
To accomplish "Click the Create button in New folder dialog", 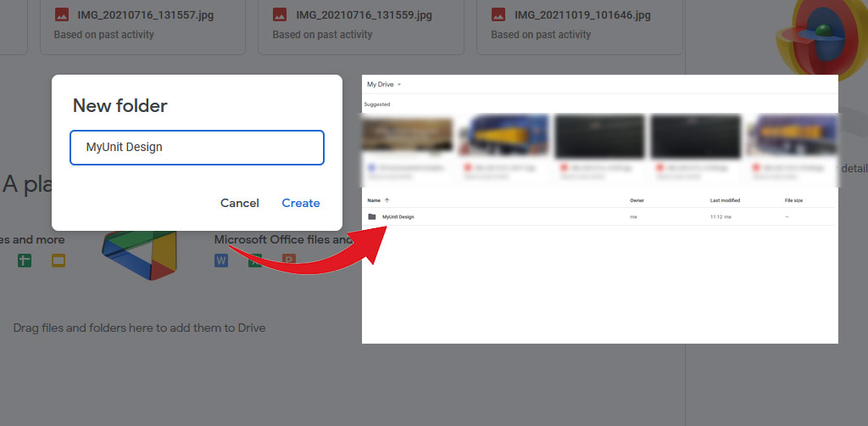I will [x=301, y=203].
